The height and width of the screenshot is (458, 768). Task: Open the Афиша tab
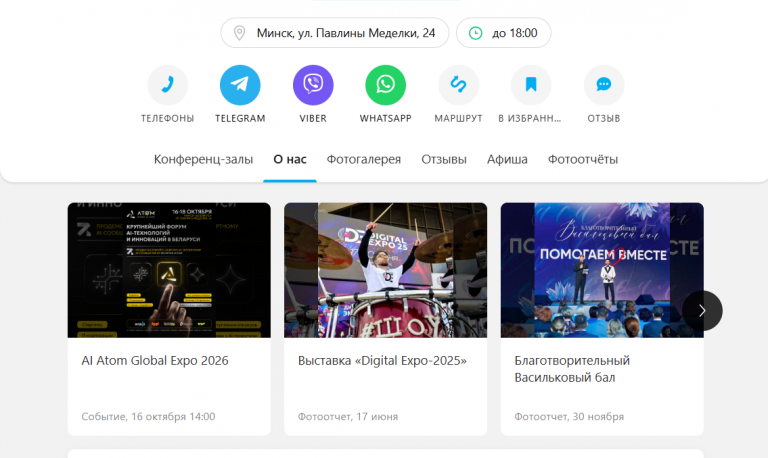(507, 159)
